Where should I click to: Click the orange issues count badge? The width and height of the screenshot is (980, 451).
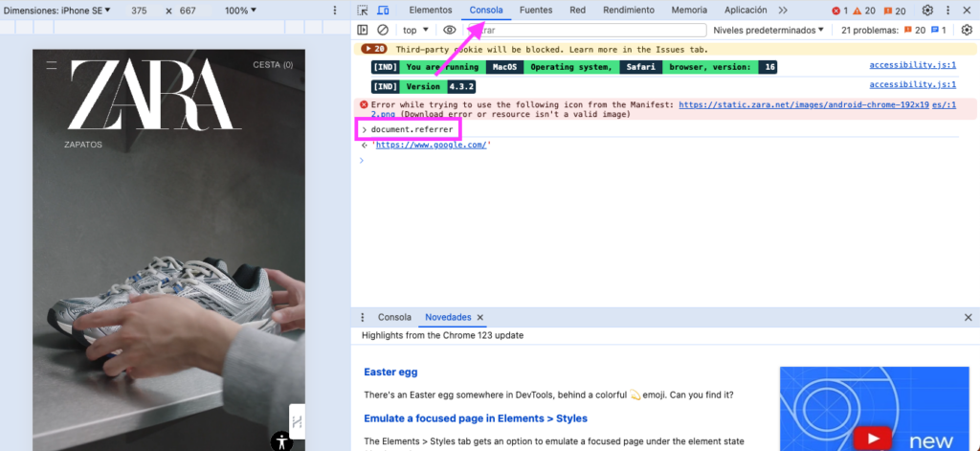pos(895,11)
